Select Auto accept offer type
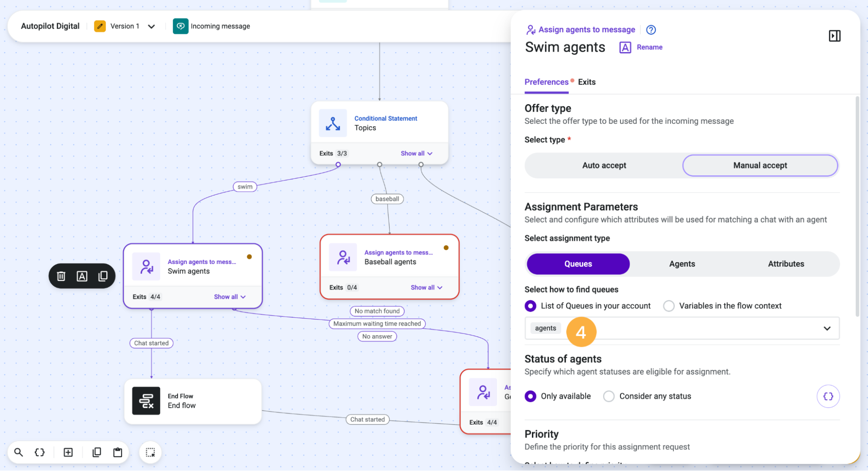Image resolution: width=868 pixels, height=471 pixels. tap(604, 165)
